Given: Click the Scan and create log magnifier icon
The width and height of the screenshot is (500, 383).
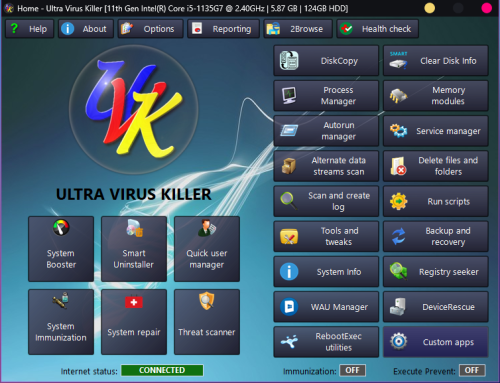Looking at the screenshot, I should point(289,201).
